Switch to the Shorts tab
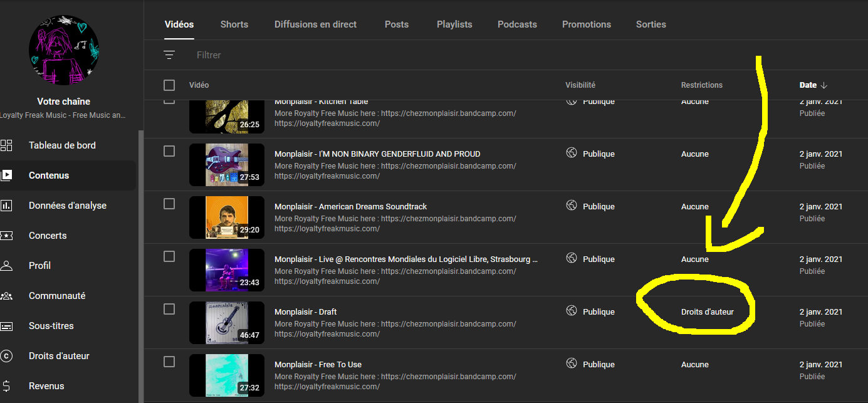 pos(234,24)
